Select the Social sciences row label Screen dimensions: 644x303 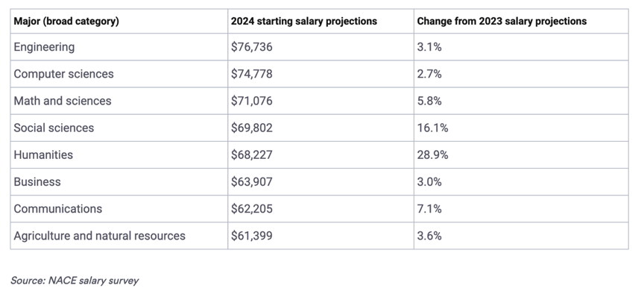pyautogui.click(x=54, y=128)
